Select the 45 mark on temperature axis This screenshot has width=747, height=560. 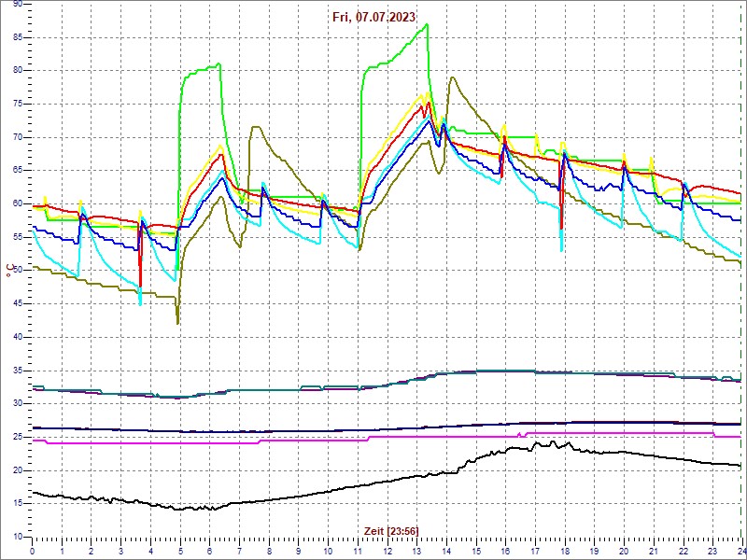pyautogui.click(x=17, y=304)
